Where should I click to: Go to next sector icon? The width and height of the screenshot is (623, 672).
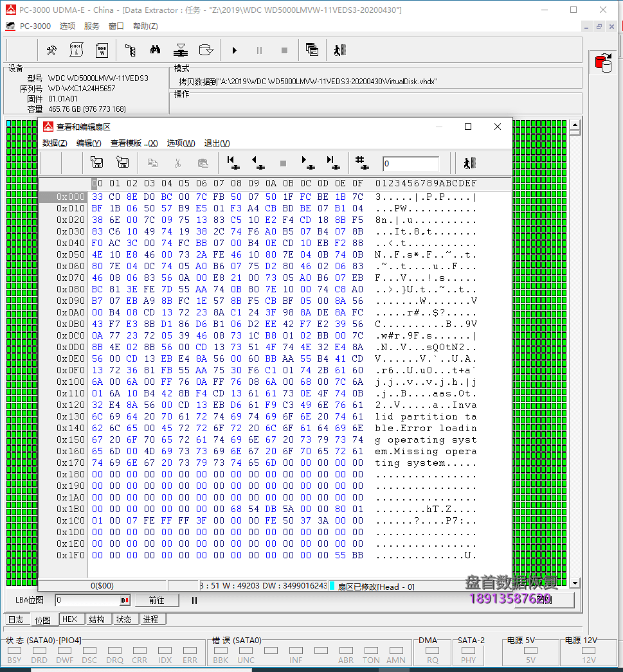click(308, 163)
